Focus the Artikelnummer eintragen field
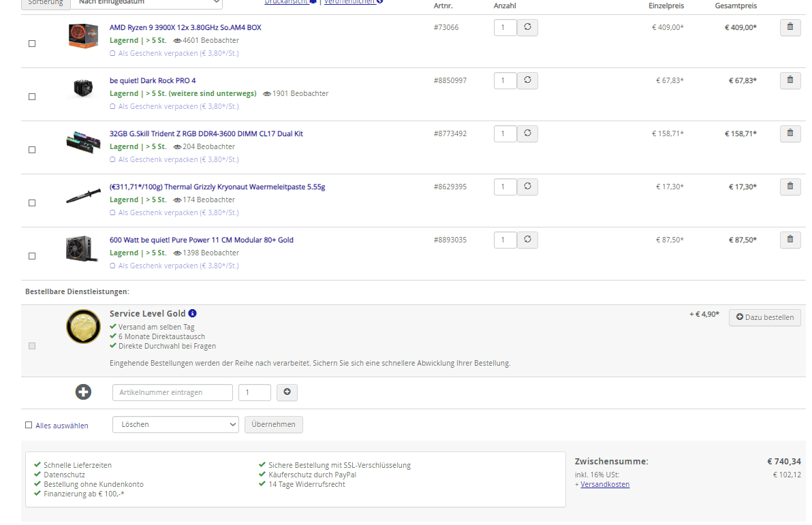 [172, 392]
